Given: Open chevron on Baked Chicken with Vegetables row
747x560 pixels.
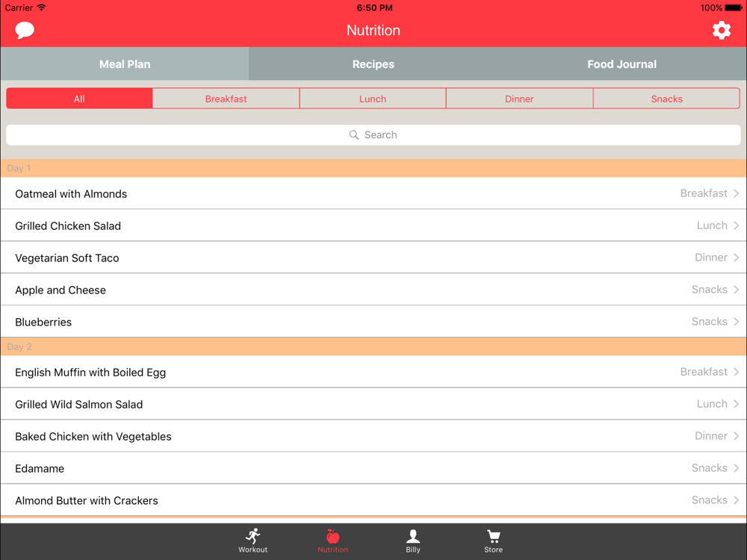Looking at the screenshot, I should (x=736, y=436).
